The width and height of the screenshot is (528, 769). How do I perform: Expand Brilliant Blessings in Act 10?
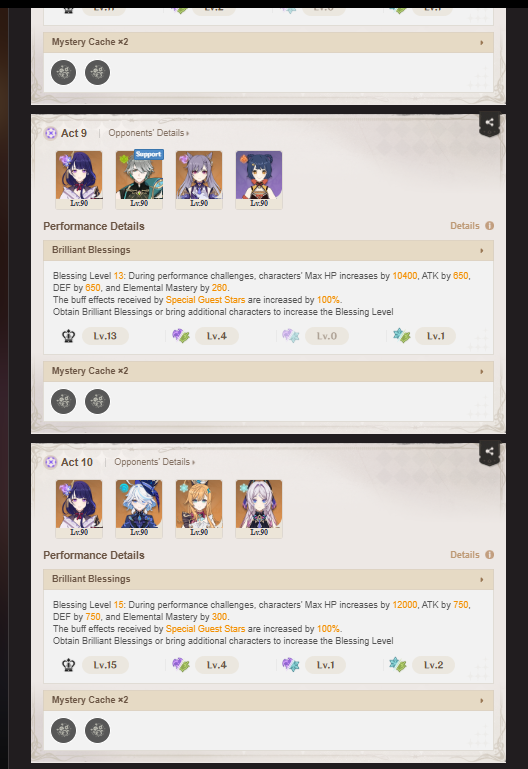pos(268,579)
